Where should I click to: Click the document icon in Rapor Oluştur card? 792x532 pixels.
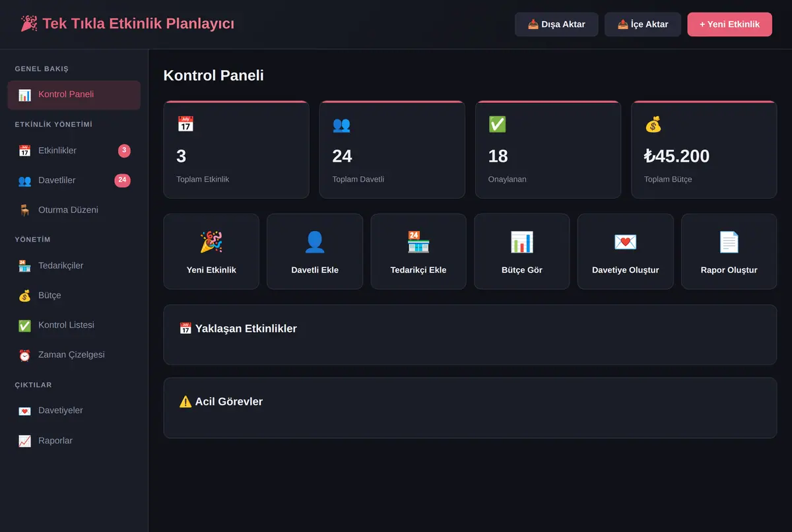point(729,242)
